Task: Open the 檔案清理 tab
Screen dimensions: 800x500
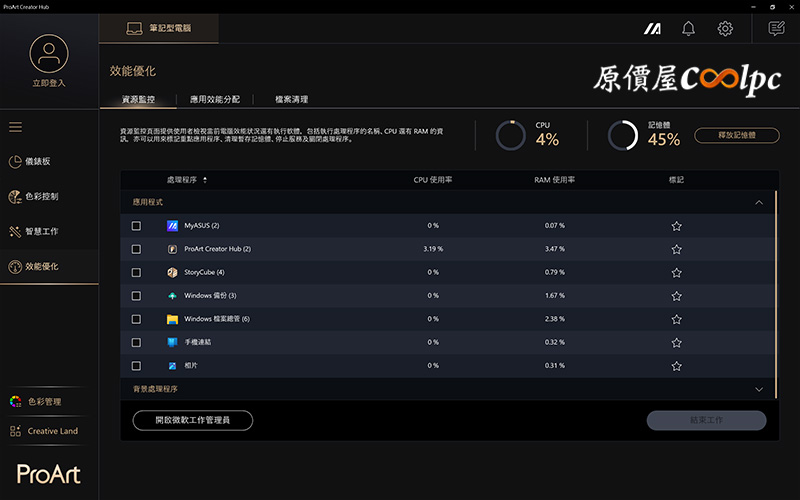Action: 292,100
